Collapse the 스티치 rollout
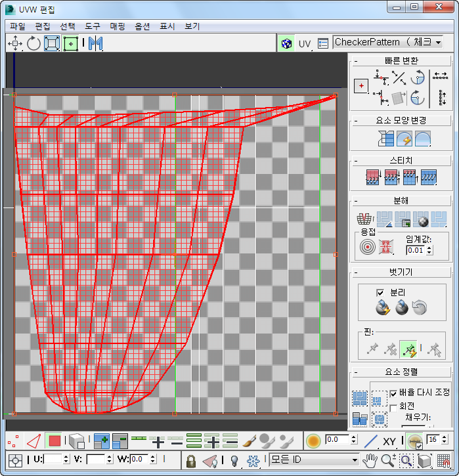Screen dimensions: 459x476 coord(401,161)
